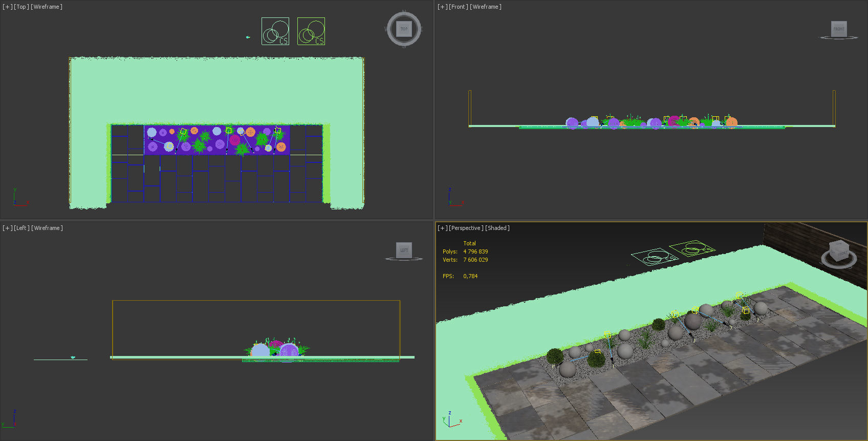
Task: Click the Polys count 4 796 839
Action: 475,251
